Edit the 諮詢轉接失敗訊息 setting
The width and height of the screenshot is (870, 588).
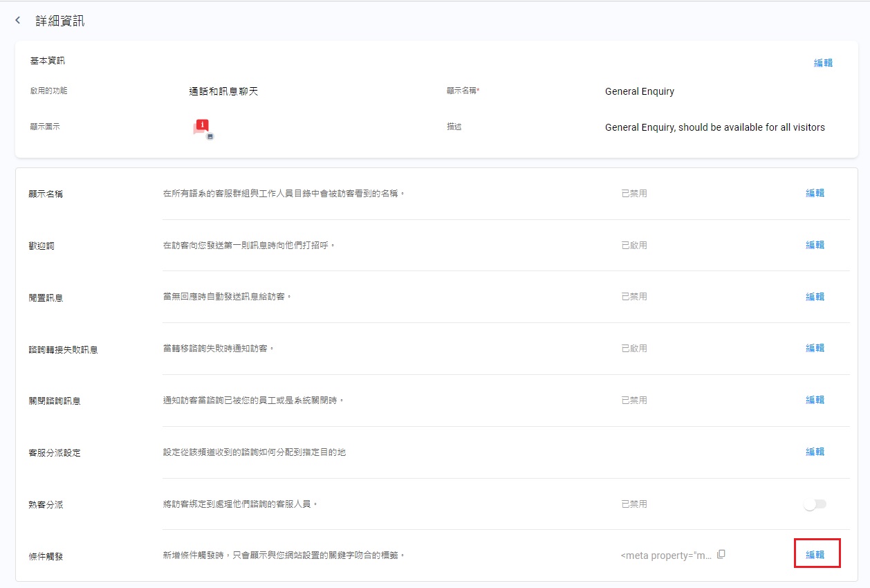(x=815, y=348)
